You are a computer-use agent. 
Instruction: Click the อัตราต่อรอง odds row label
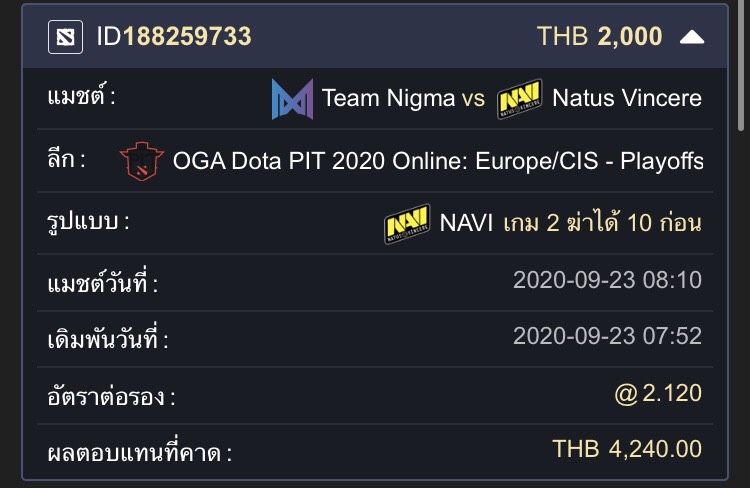tap(111, 397)
